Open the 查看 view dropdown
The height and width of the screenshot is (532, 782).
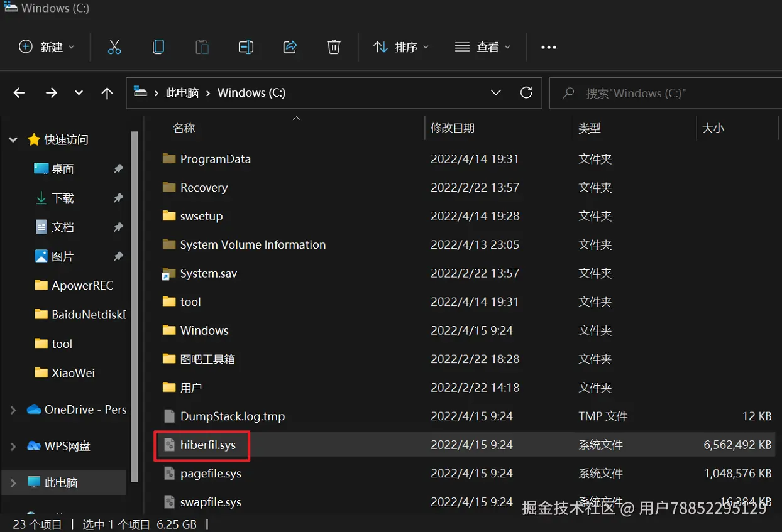[x=483, y=46]
